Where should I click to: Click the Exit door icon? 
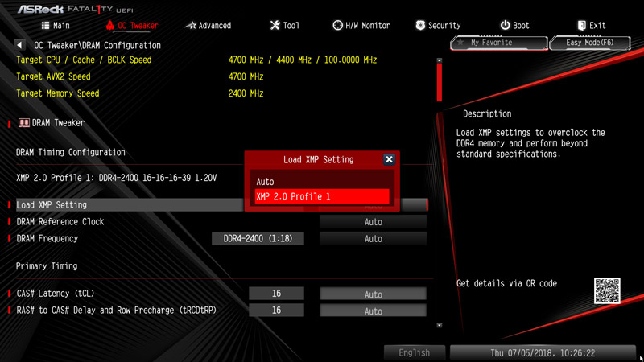[x=581, y=26]
